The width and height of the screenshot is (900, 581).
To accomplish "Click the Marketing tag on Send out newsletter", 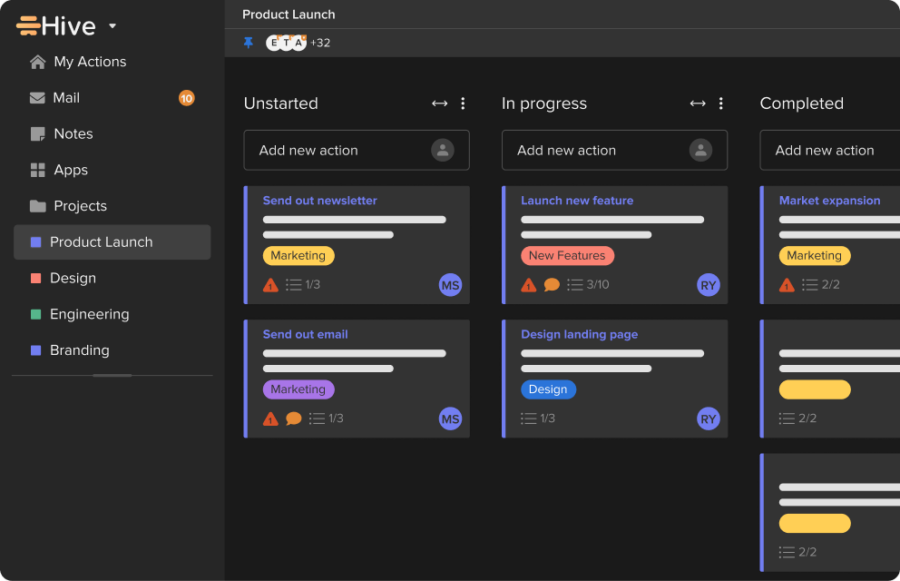I will [298, 255].
